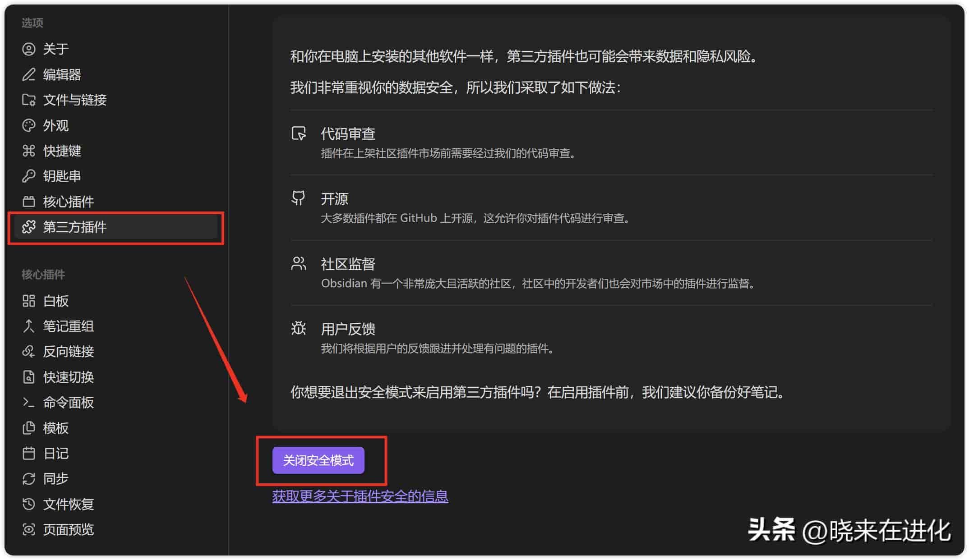The width and height of the screenshot is (969, 560).
Task: Click the 核心插件 gray section header
Action: 43,274
